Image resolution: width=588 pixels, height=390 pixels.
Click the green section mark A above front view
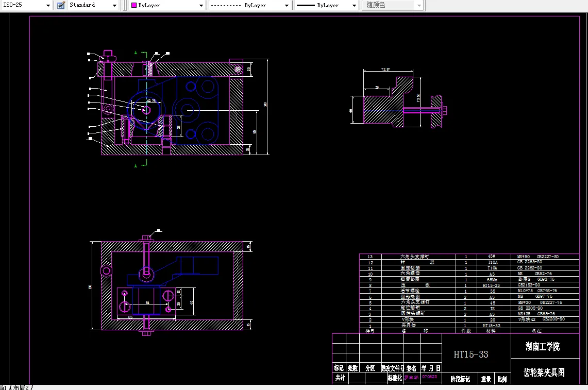(136, 53)
